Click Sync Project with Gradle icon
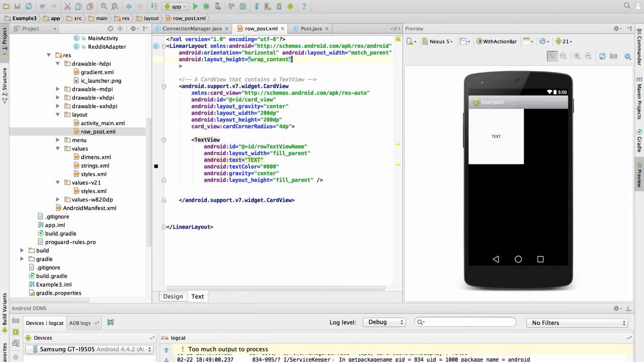The image size is (644, 362). [257, 7]
